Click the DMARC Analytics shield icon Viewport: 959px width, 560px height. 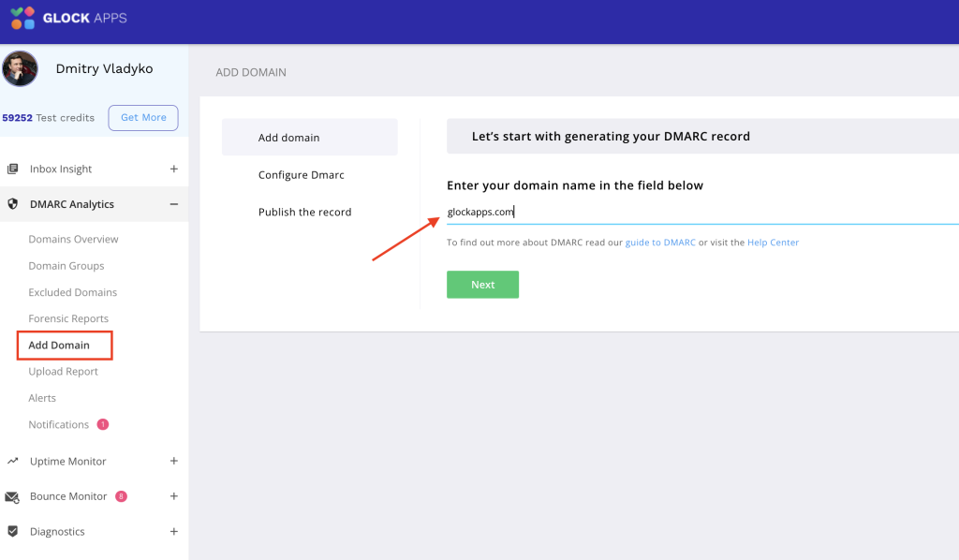(12, 204)
